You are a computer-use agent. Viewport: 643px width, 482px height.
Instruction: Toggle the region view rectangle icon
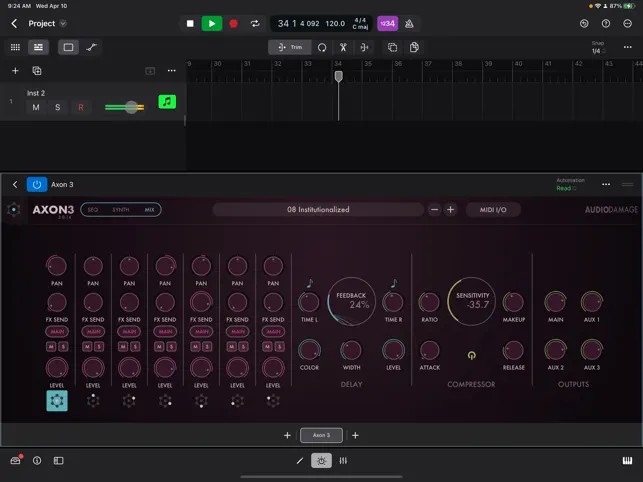(68, 47)
